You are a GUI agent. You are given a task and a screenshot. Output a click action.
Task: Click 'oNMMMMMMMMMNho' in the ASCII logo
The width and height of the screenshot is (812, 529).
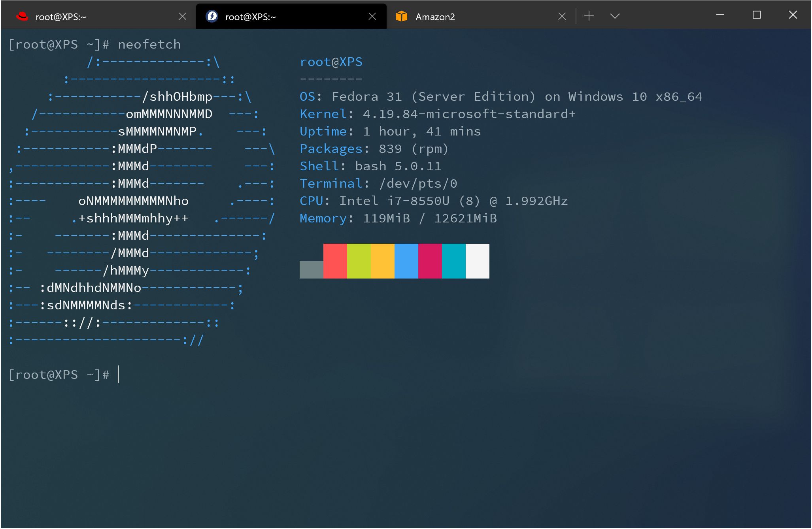(x=134, y=201)
